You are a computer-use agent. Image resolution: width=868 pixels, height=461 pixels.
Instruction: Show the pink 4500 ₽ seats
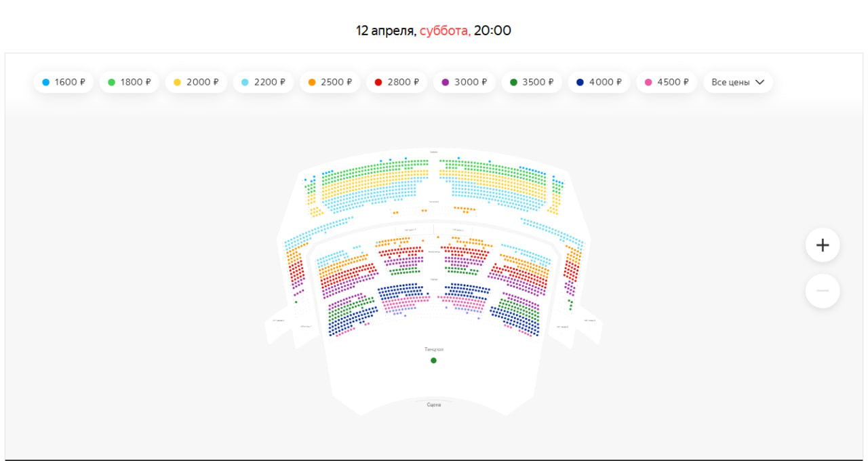click(x=667, y=82)
